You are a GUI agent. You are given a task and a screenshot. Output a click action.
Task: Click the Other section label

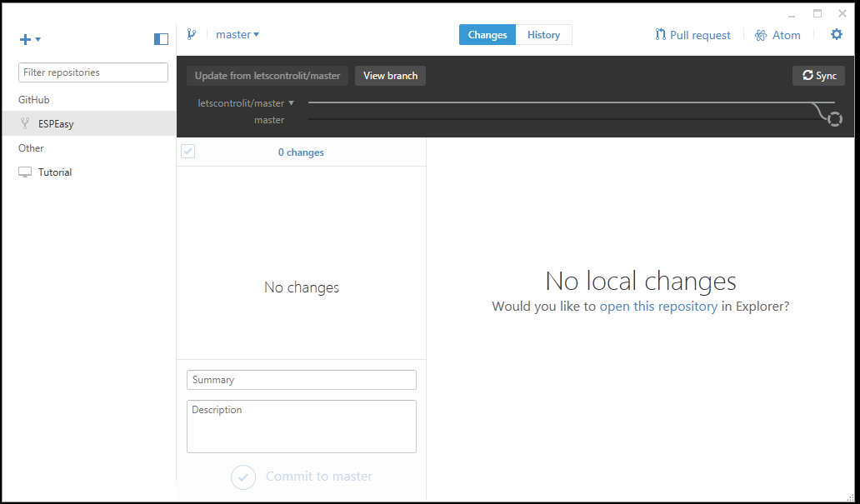pyautogui.click(x=31, y=148)
